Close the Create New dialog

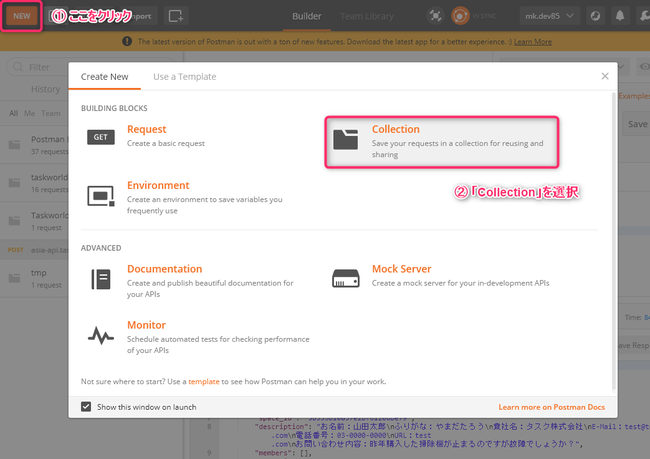(605, 76)
